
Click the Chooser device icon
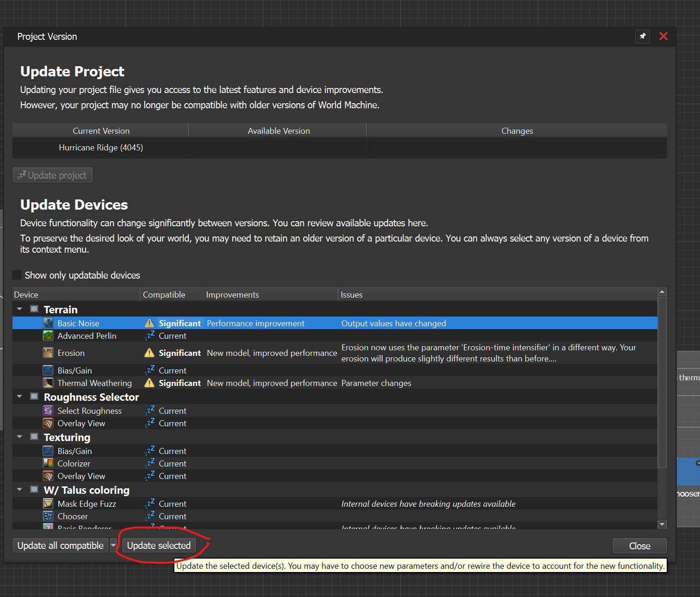[x=48, y=516]
